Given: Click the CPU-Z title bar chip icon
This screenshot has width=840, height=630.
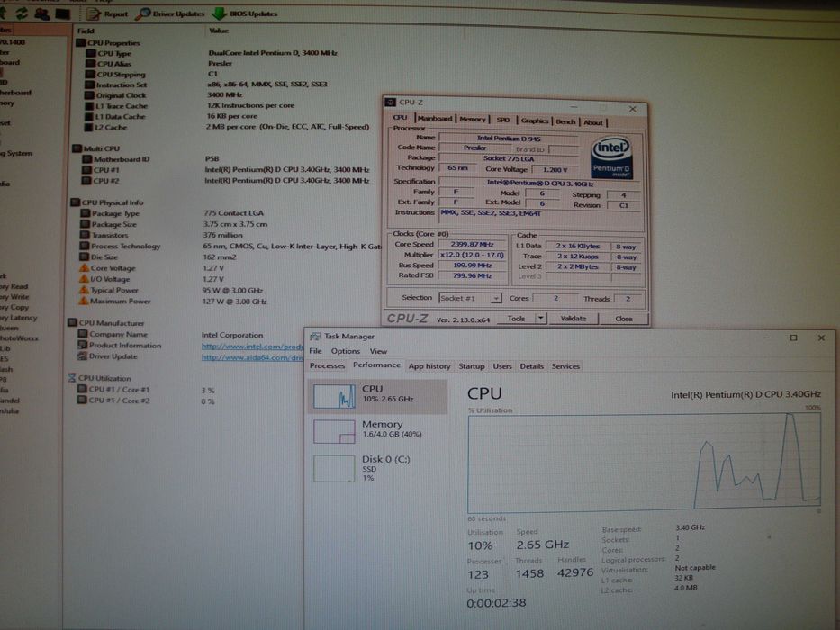Looking at the screenshot, I should [391, 102].
